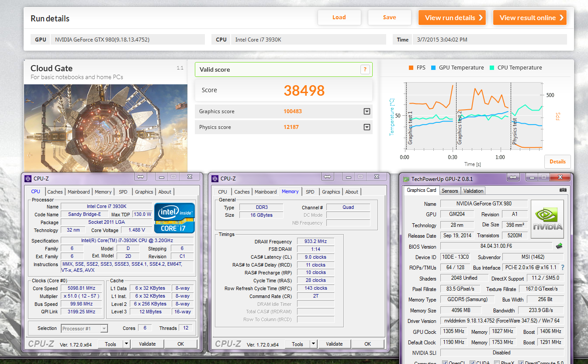This screenshot has height=364, width=588.
Task: Click the camera screenshot icon in GPU-Z
Action: tap(563, 190)
